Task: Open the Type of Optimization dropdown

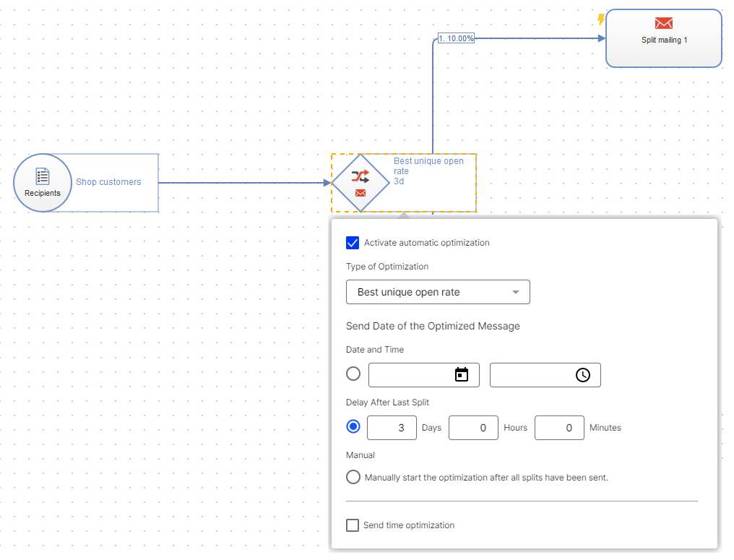Action: click(438, 292)
